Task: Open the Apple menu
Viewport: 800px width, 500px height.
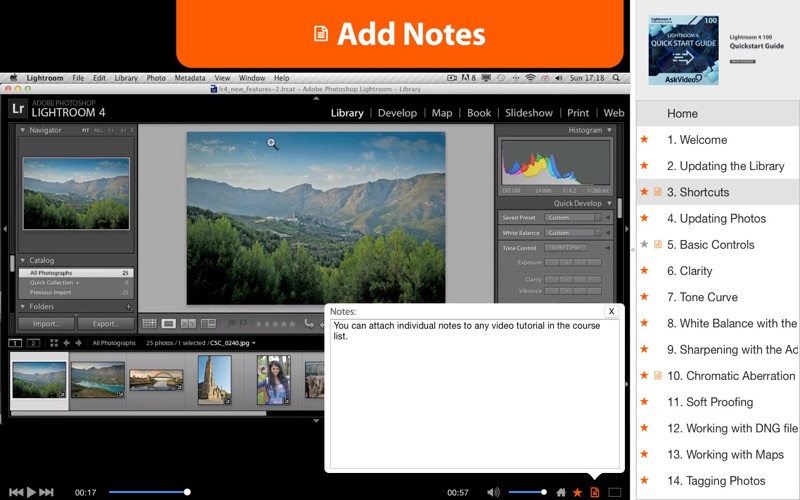Action: click(x=14, y=78)
